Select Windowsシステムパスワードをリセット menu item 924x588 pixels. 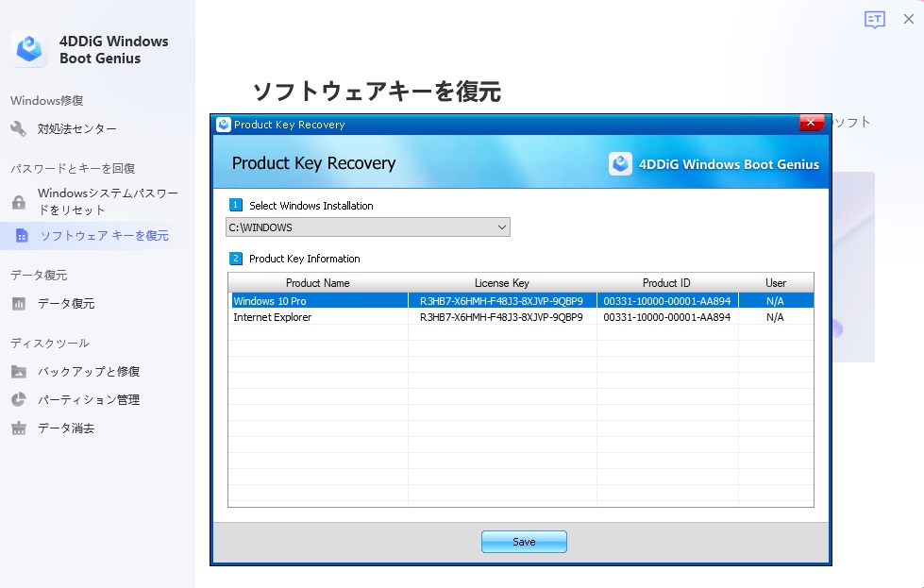[x=108, y=201]
